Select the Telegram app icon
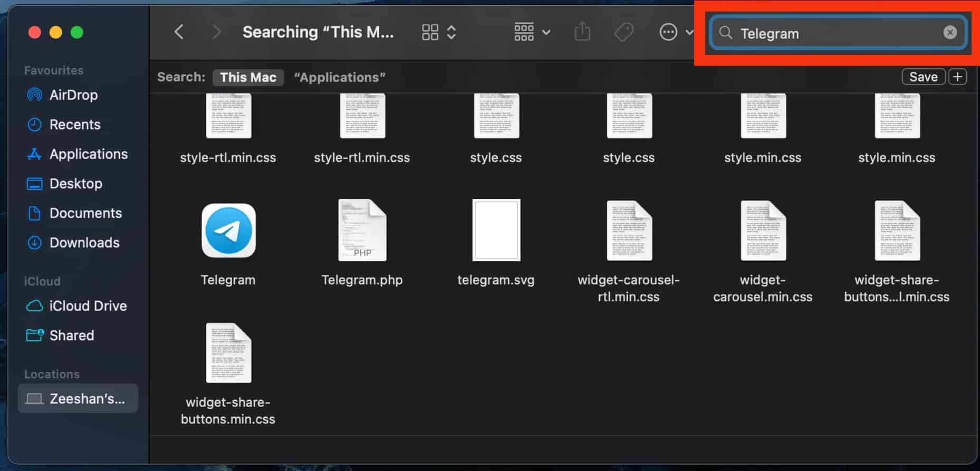980x471 pixels. point(228,230)
